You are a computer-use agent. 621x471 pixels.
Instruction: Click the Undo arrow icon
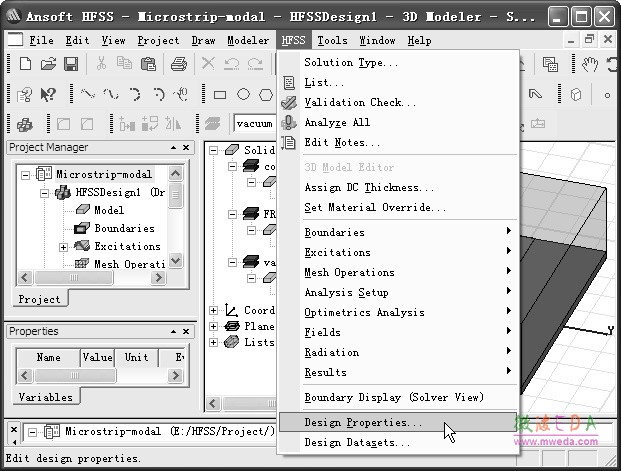click(232, 64)
